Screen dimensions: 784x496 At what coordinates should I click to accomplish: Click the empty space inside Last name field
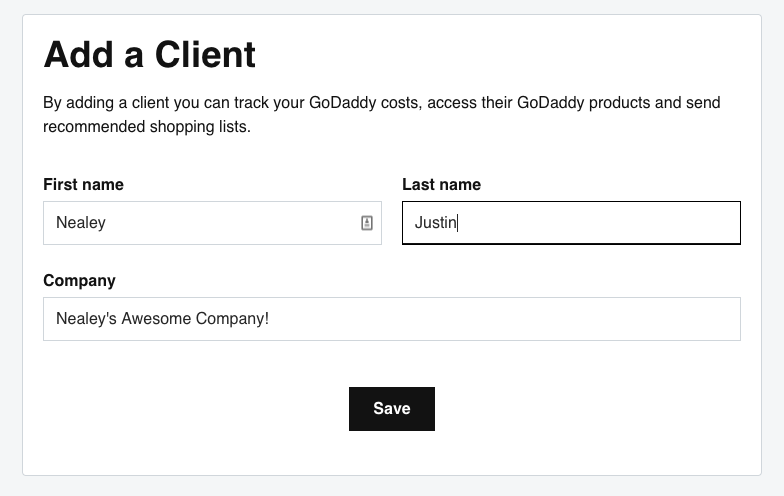[x=600, y=223]
